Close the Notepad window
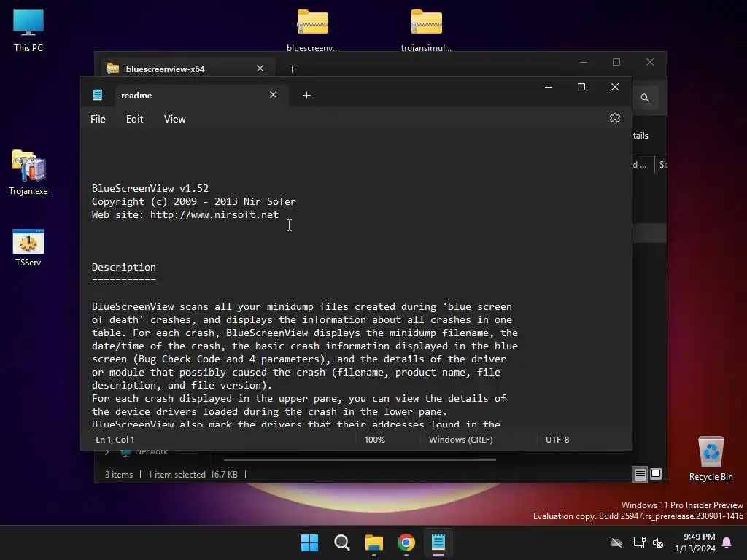The height and width of the screenshot is (560, 747). click(x=615, y=87)
